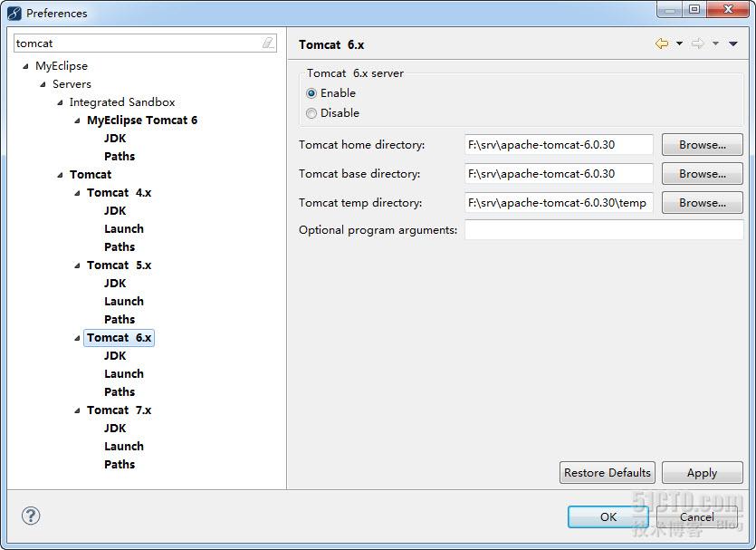Screen dimensions: 756x550
Task: Select JDK under Tomcat 4.x
Action: (x=115, y=211)
